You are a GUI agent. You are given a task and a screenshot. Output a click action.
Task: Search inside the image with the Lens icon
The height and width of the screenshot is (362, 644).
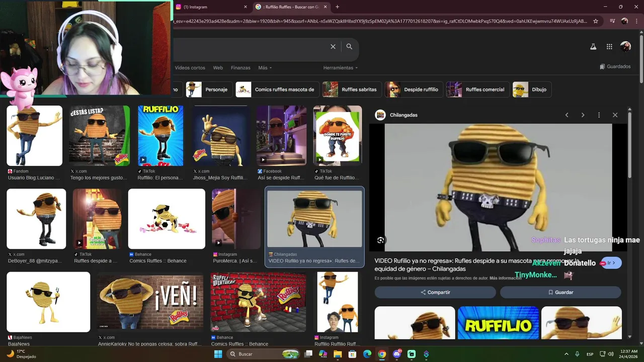tap(381, 240)
